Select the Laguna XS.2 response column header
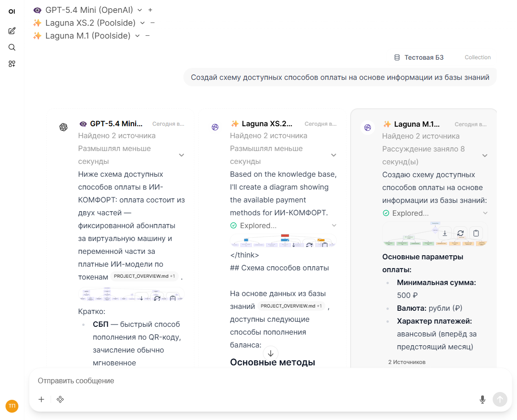Image resolution: width=517 pixels, height=420 pixels. [x=267, y=124]
